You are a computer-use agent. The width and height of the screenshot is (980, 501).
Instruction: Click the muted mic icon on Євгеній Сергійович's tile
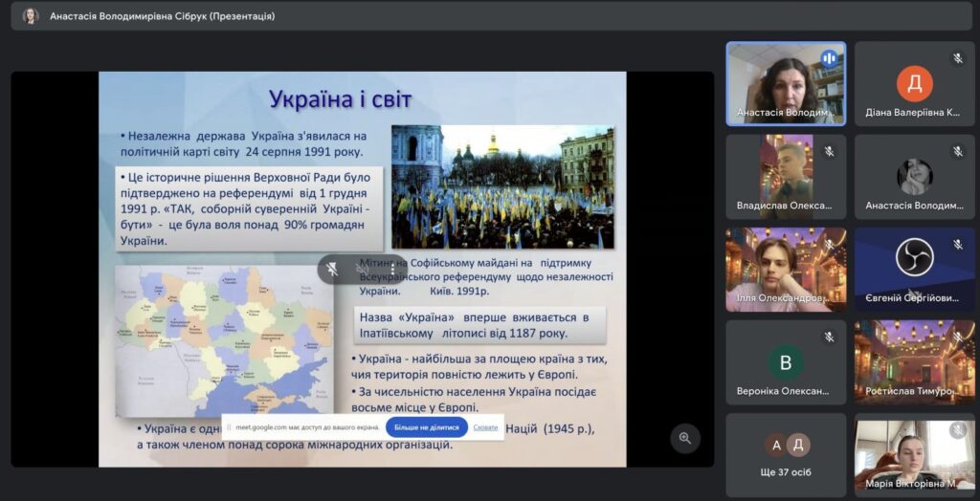click(x=958, y=244)
